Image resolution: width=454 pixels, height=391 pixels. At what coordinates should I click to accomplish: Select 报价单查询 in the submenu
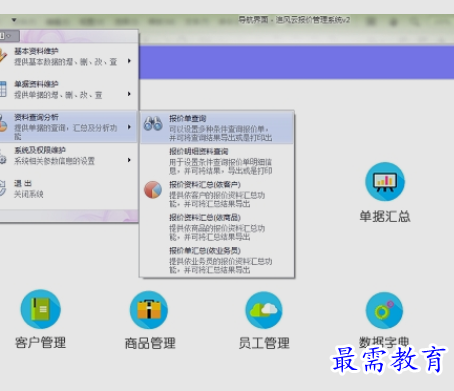pyautogui.click(x=217, y=128)
